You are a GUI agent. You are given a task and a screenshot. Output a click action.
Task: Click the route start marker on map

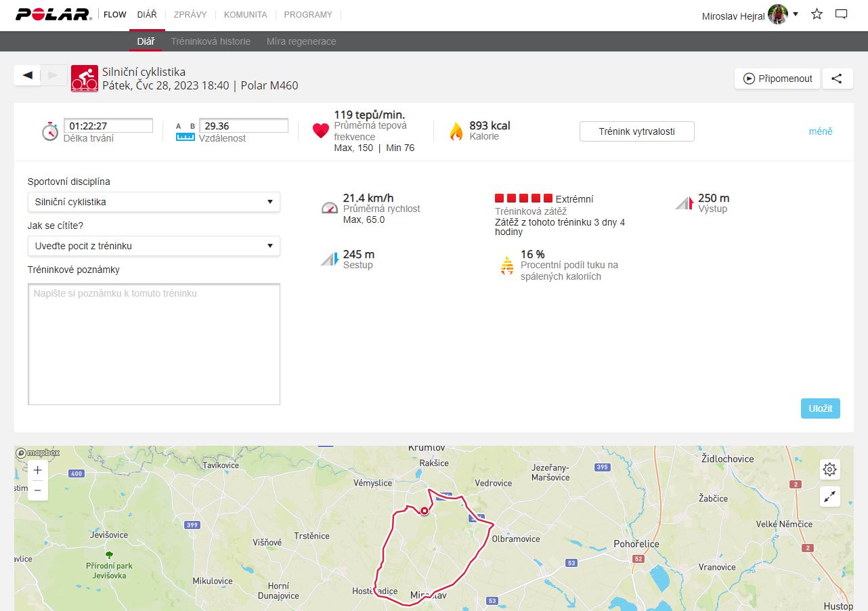tap(425, 511)
